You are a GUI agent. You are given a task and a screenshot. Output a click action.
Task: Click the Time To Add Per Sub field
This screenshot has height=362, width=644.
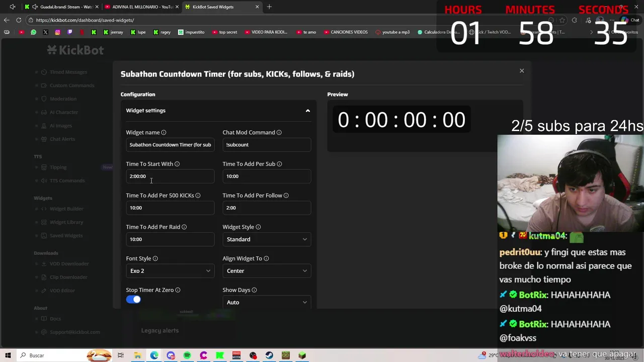[267, 176]
